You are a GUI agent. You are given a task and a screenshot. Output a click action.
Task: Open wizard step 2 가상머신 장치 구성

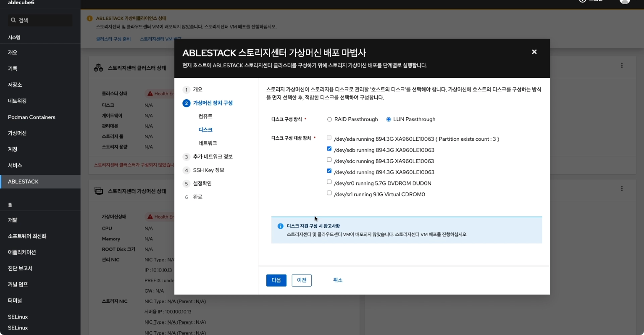(x=208, y=103)
